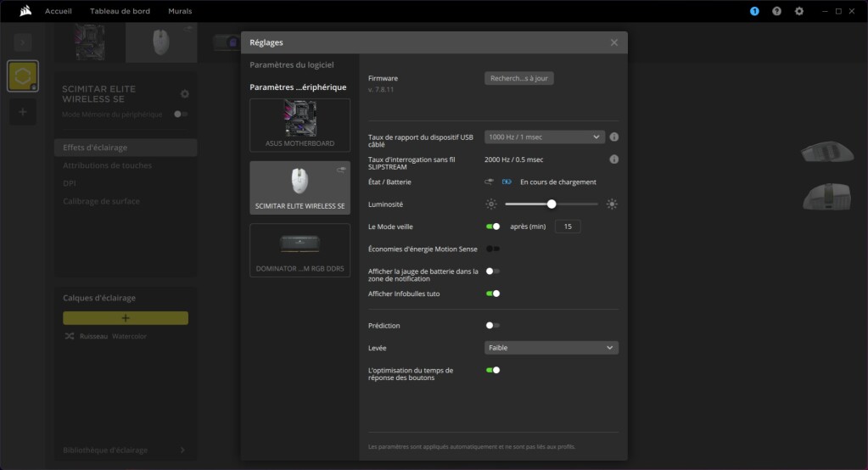This screenshot has width=868, height=470.
Task: Toggle Mode Mémoire du périphérique switch
Action: point(181,114)
